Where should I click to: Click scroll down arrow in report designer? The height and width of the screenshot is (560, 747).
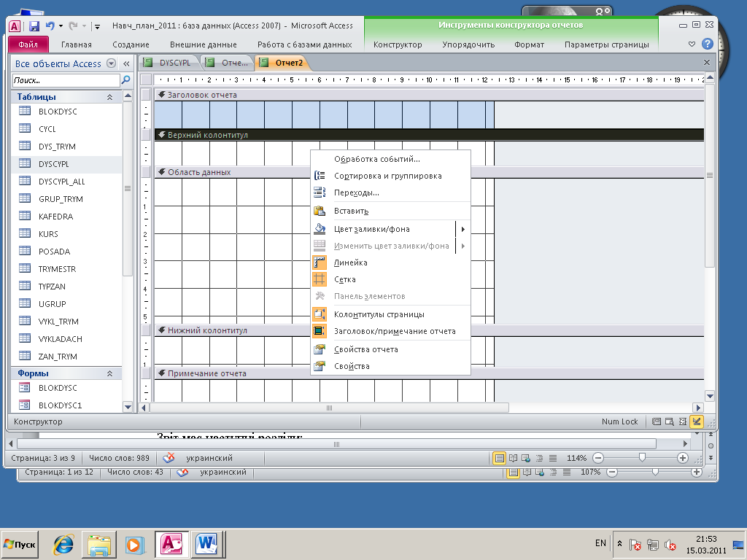[710, 396]
